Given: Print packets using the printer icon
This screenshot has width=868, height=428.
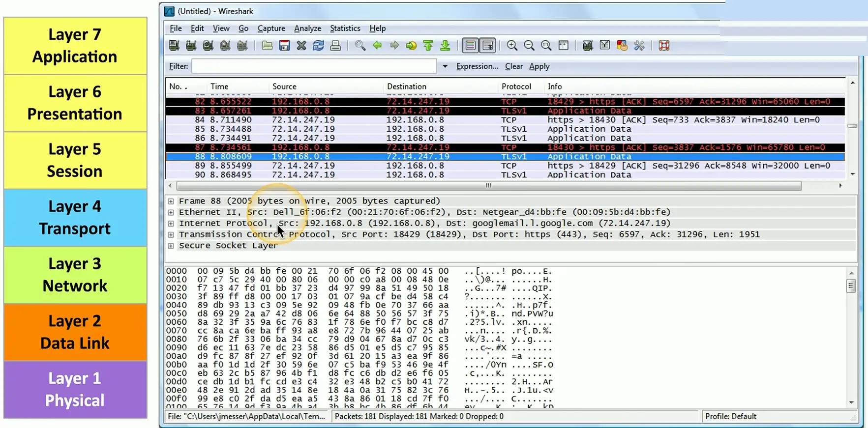Looking at the screenshot, I should pyautogui.click(x=335, y=46).
